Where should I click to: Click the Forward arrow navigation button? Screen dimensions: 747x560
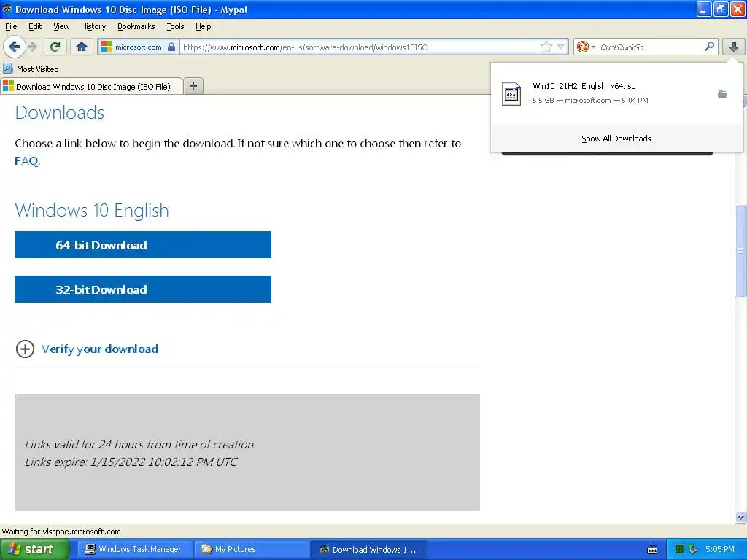click(32, 47)
